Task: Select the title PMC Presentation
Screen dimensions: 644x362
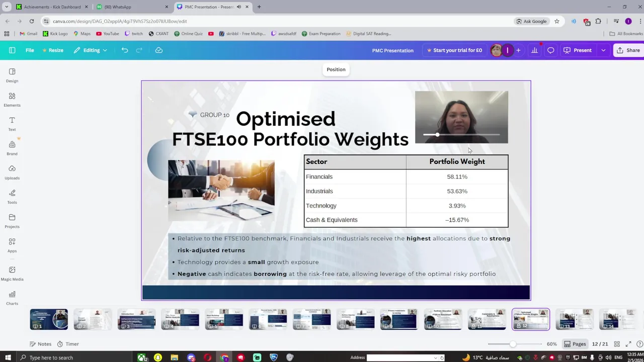Action: 392,50
